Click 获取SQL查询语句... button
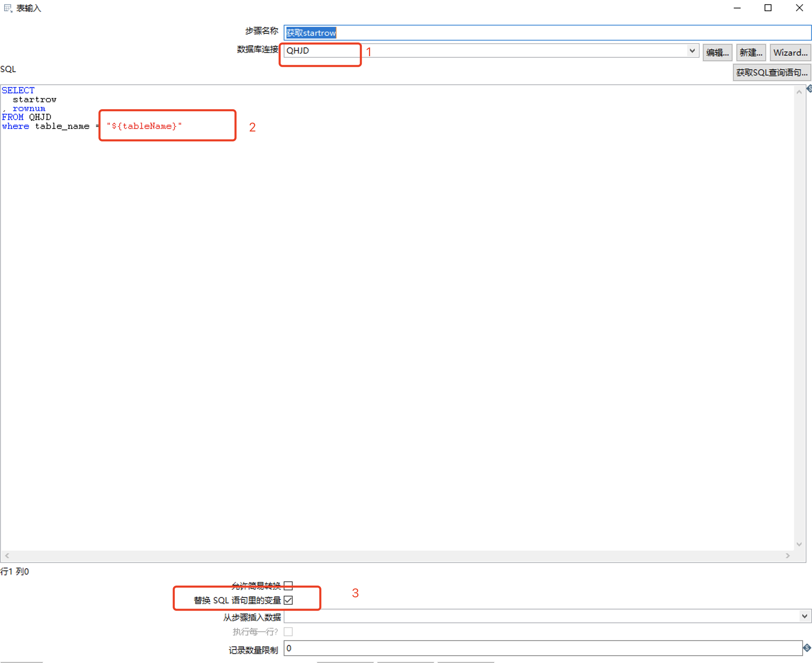 (x=772, y=73)
